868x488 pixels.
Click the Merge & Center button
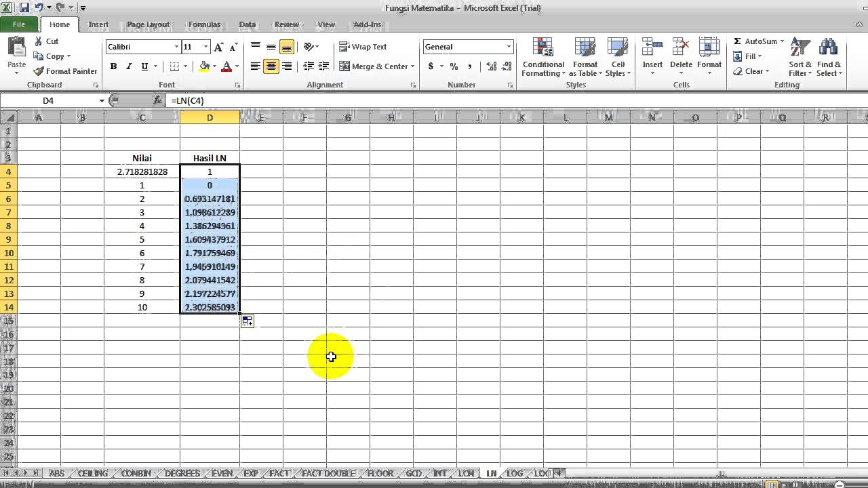(374, 66)
